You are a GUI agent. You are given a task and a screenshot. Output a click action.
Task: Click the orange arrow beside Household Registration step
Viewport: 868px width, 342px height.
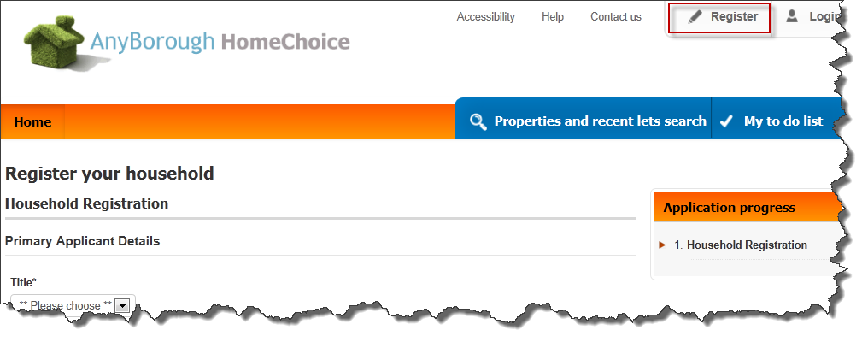click(x=662, y=245)
